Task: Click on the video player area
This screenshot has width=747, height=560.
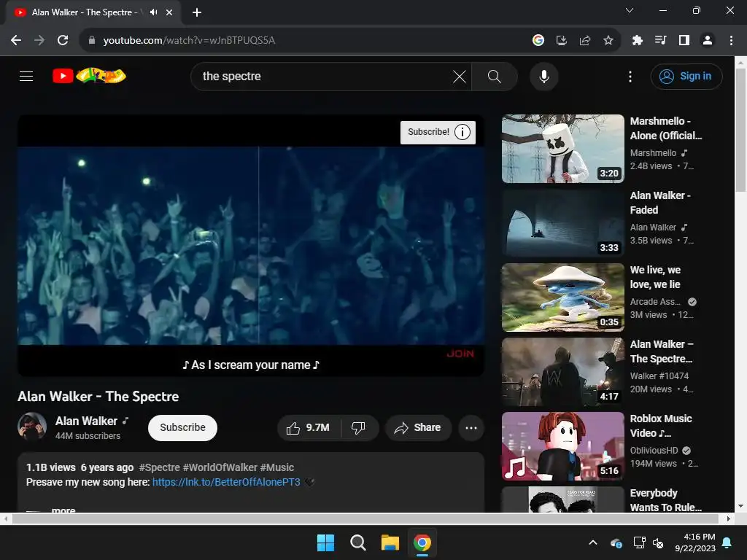Action: pyautogui.click(x=251, y=245)
